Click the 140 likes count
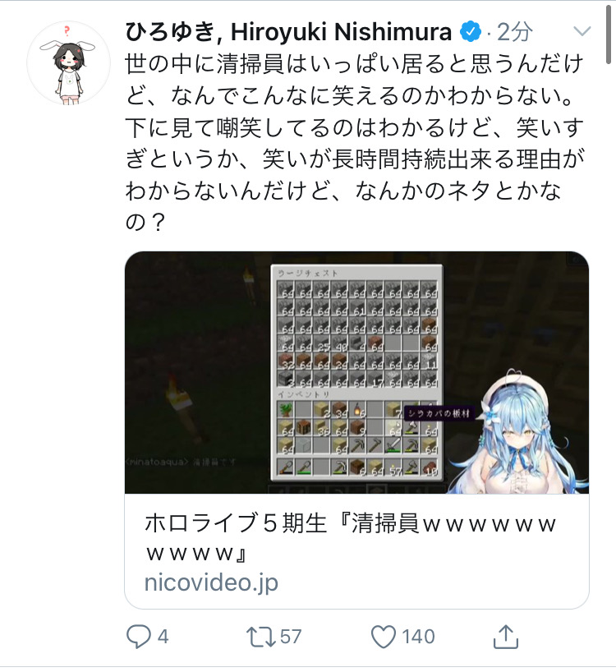The height and width of the screenshot is (672, 616). pos(418,637)
